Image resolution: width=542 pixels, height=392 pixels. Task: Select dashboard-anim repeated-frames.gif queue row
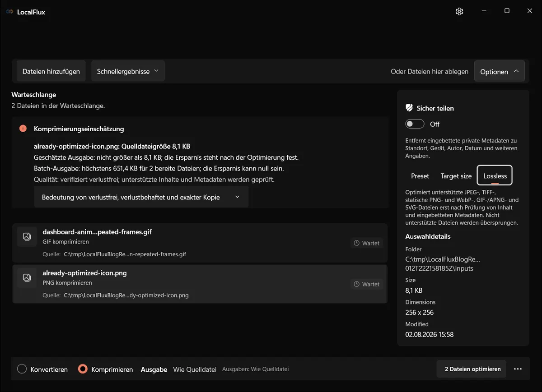click(x=200, y=243)
